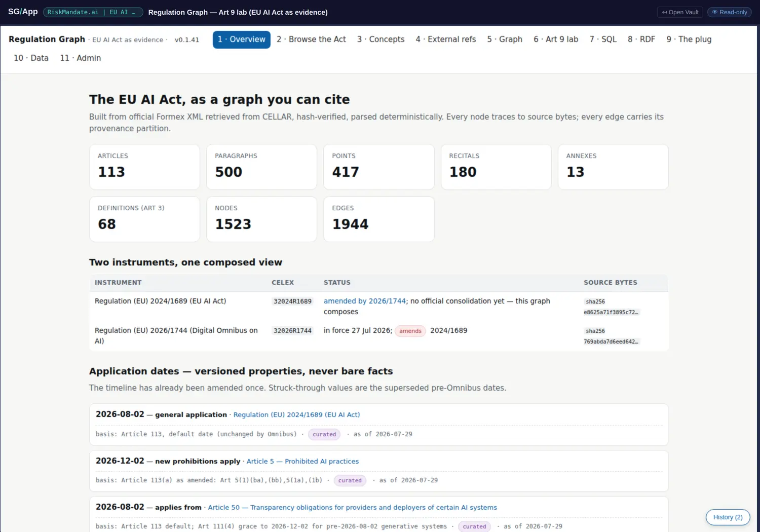Viewport: 760px width, 532px height.
Task: Open the Article 50 — Transparency obligations link
Action: [x=352, y=507]
